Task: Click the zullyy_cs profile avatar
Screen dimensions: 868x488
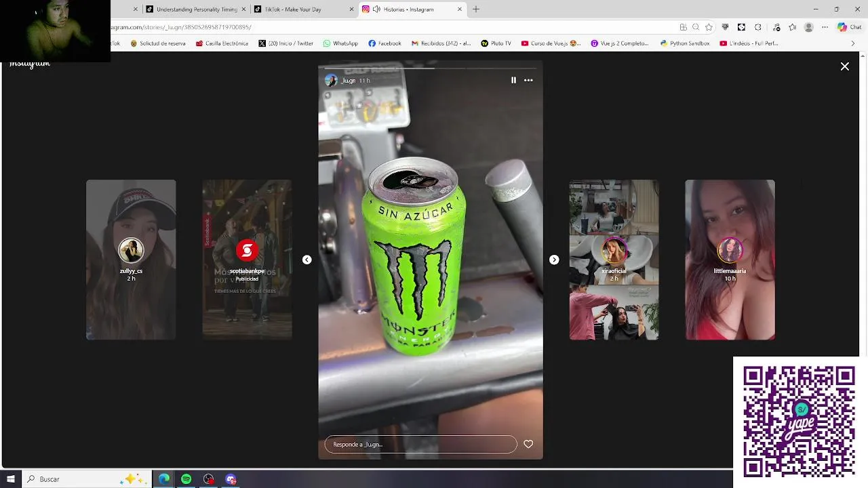Action: point(131,250)
